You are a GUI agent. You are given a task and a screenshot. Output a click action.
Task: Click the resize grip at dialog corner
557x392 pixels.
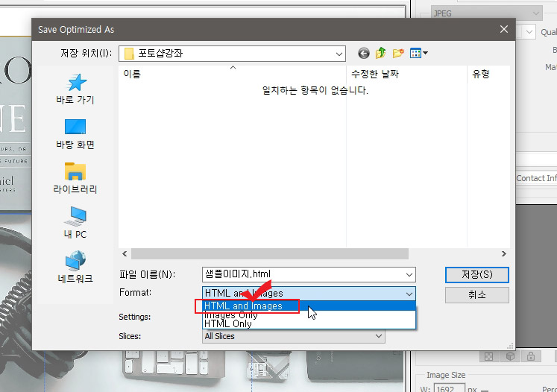[511, 346]
